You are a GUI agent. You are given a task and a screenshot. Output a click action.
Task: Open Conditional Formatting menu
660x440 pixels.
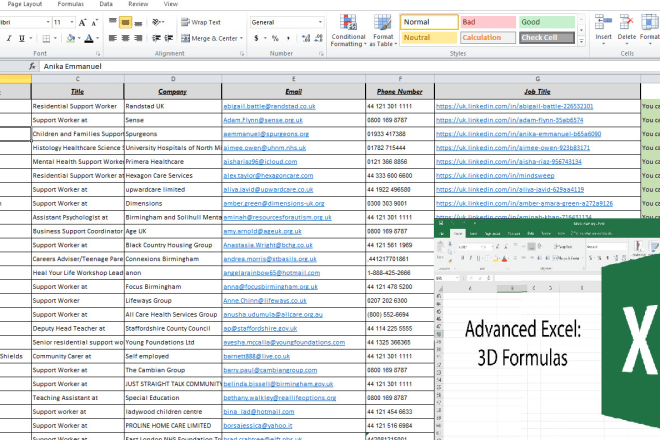point(349,30)
